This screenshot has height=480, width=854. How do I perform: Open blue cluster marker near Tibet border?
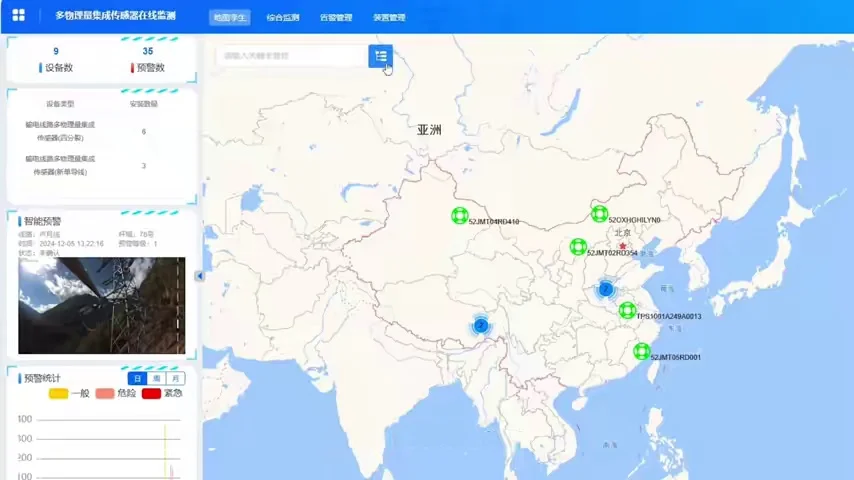pyautogui.click(x=480, y=326)
